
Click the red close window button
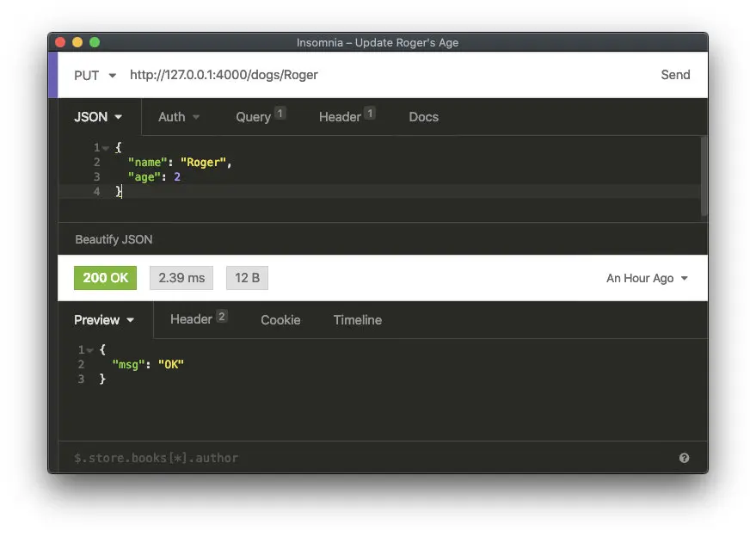[60, 42]
